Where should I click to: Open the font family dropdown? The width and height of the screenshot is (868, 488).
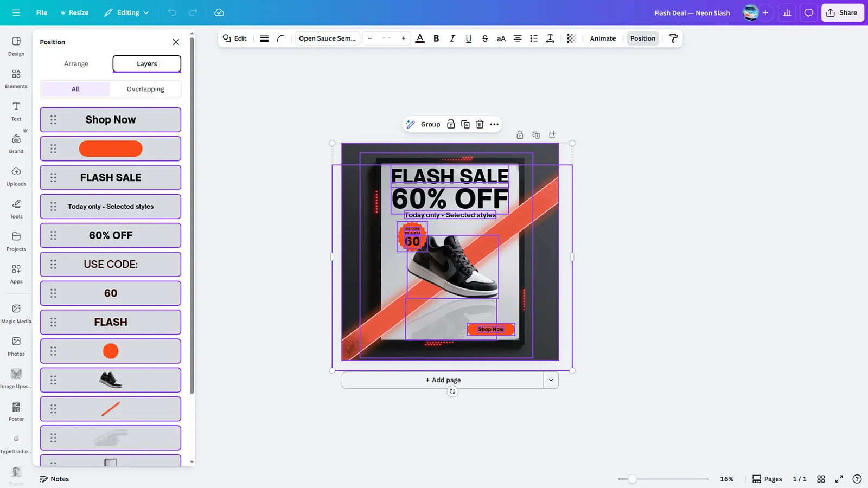click(x=327, y=38)
